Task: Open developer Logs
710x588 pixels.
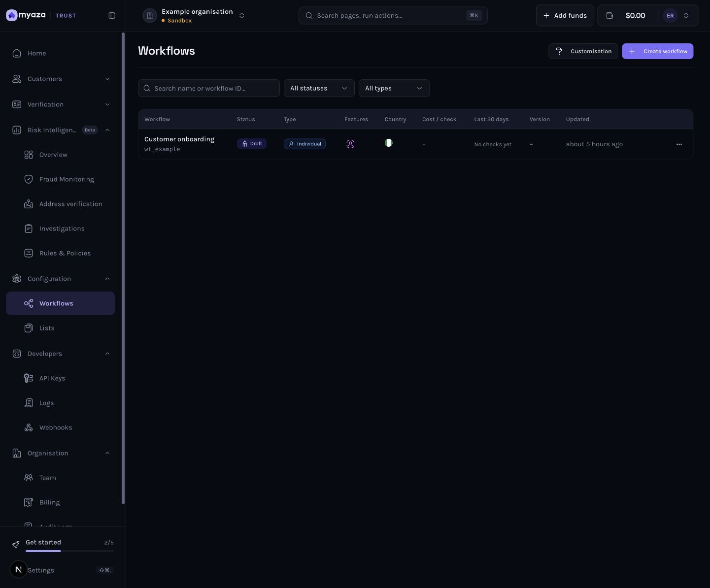Action: (60, 403)
